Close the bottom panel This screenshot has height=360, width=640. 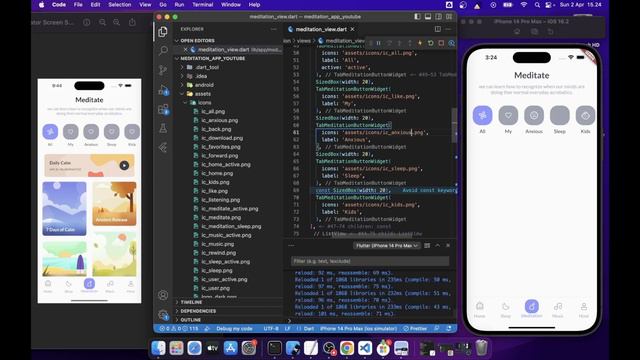pyautogui.click(x=448, y=245)
